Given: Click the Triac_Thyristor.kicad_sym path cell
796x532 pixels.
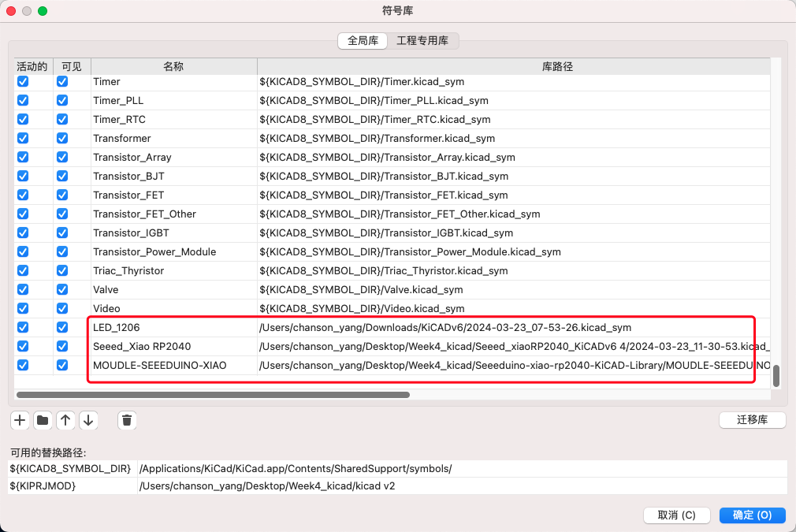Looking at the screenshot, I should tap(514, 270).
